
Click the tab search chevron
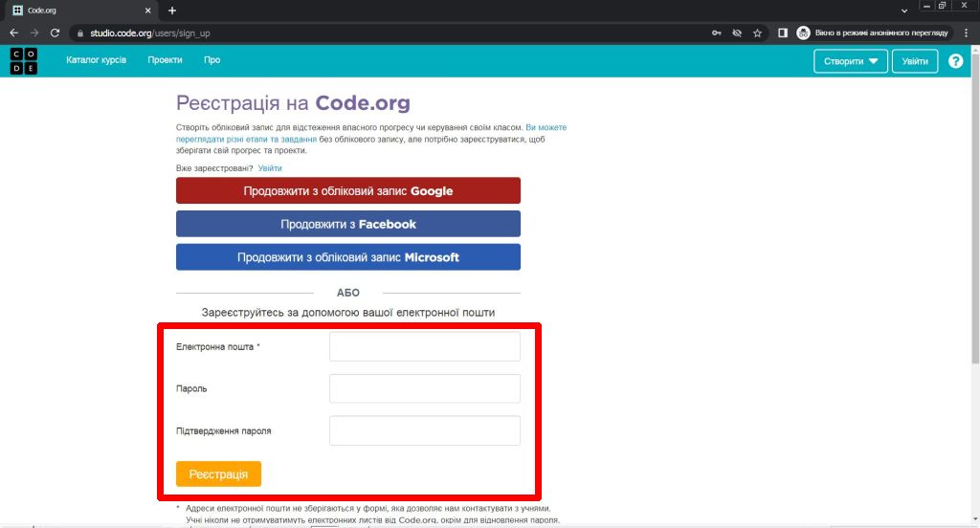click(x=903, y=11)
